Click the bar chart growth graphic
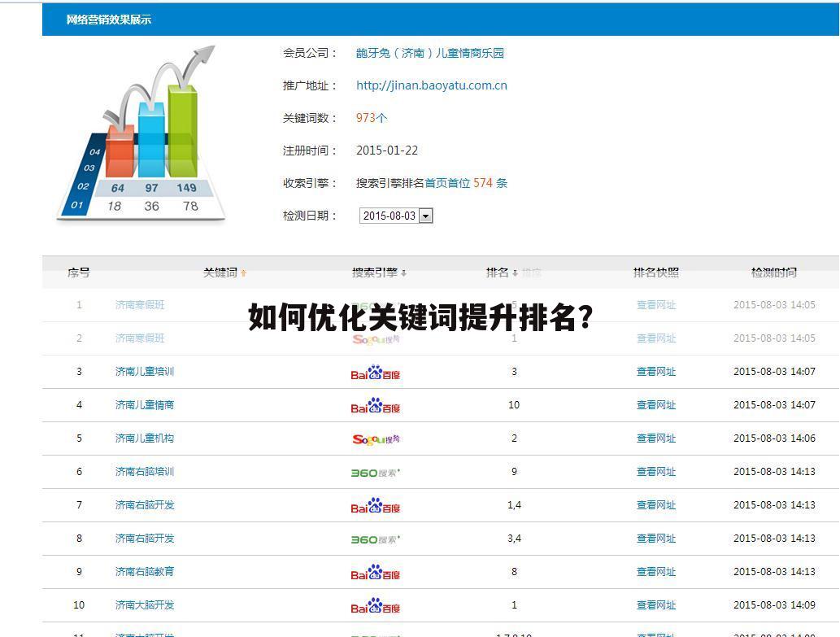This screenshot has width=840, height=637. [141, 133]
